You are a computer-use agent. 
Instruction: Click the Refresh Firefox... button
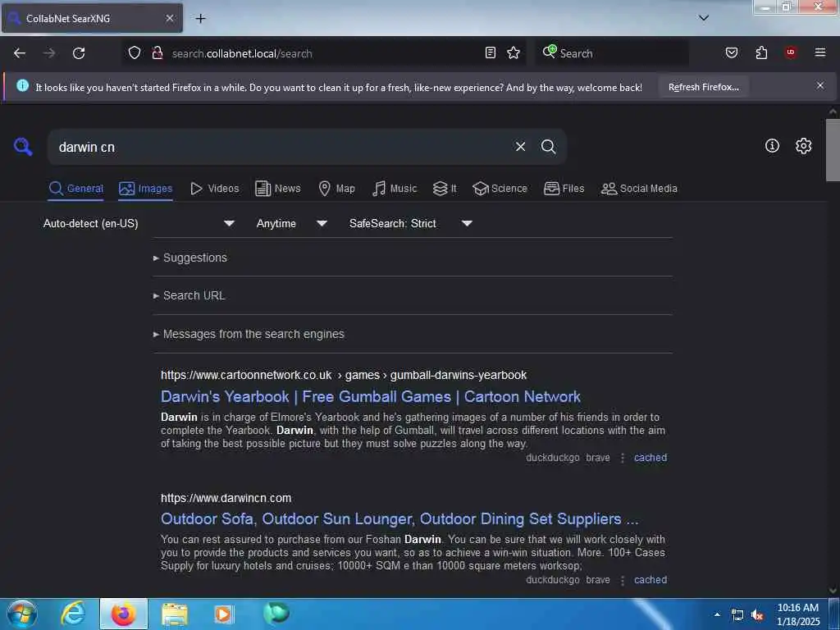(703, 87)
